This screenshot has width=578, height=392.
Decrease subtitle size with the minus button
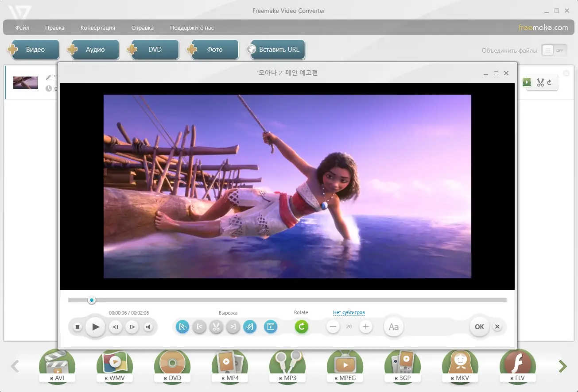(333, 327)
